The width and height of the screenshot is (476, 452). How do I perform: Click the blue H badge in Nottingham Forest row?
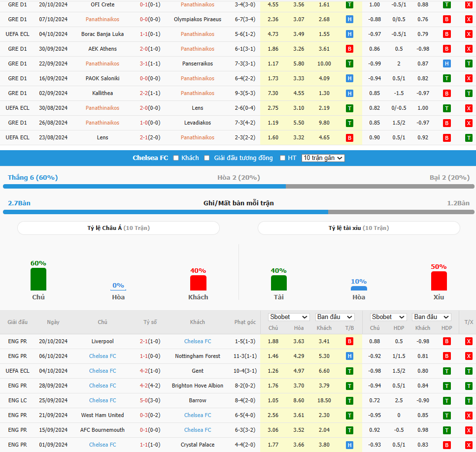coord(349,356)
